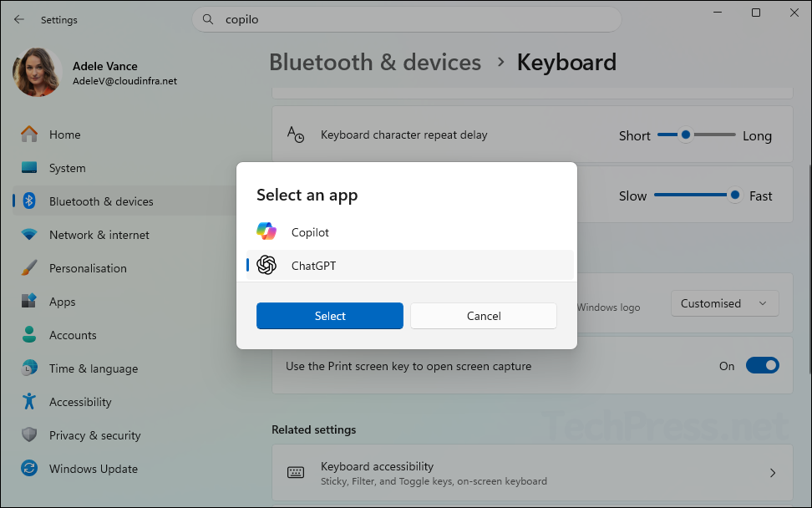Click the Select button
812x508 pixels.
click(329, 316)
